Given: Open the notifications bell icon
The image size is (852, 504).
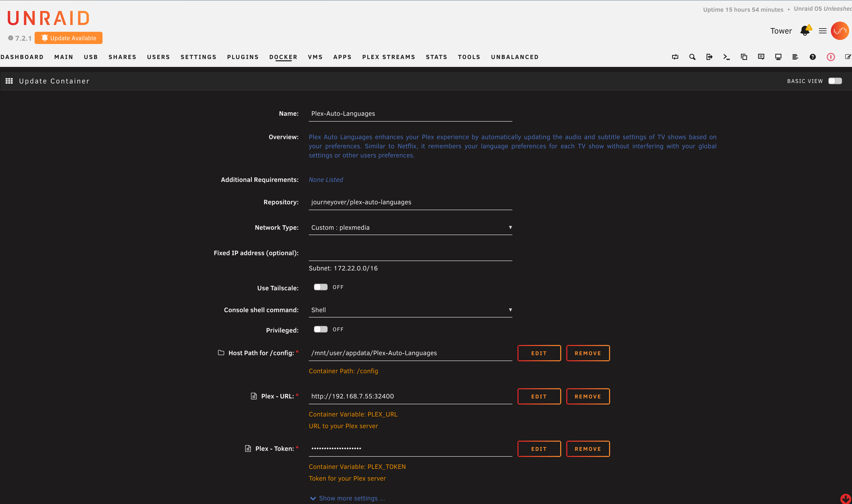Looking at the screenshot, I should pyautogui.click(x=805, y=31).
